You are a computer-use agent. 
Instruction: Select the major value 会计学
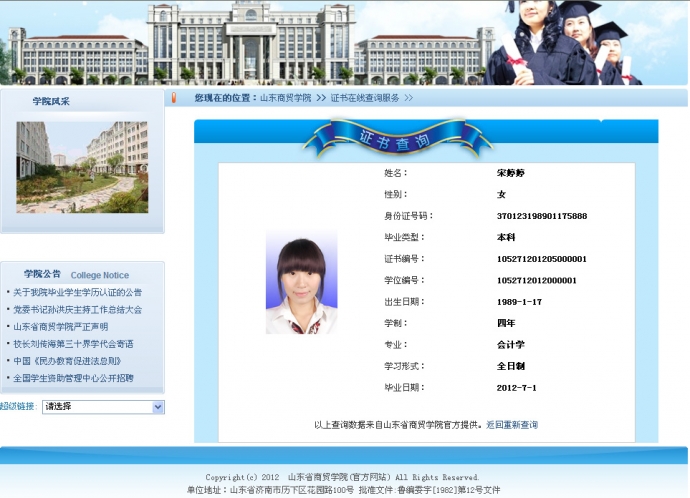511,344
